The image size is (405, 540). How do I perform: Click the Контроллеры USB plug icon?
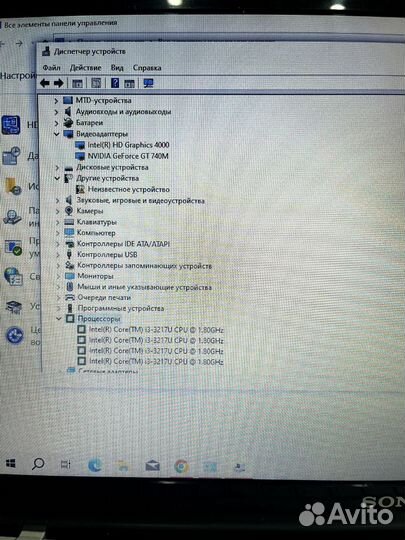click(x=69, y=255)
